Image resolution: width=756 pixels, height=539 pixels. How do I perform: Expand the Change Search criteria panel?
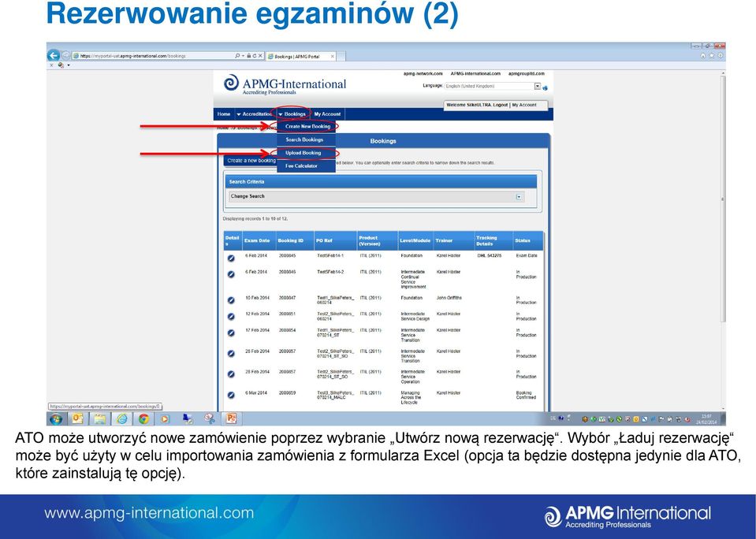tap(519, 197)
